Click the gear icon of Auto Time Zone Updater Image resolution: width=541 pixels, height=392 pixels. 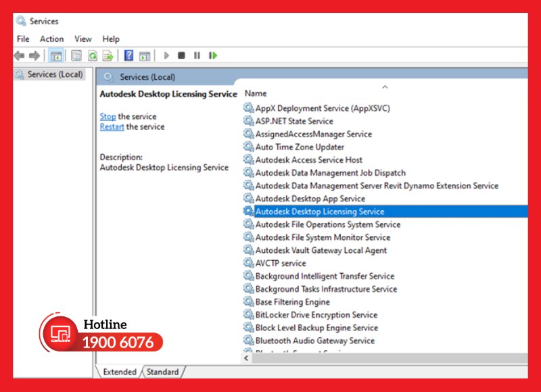(x=248, y=147)
